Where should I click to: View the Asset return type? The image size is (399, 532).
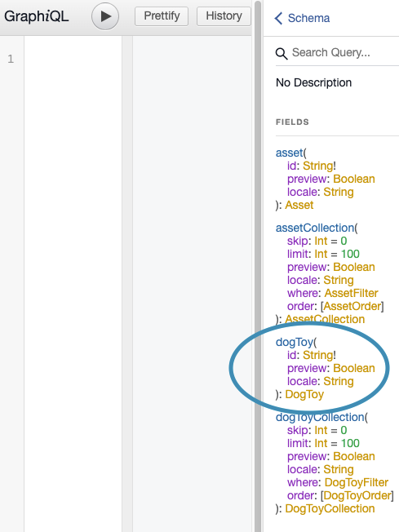point(299,205)
